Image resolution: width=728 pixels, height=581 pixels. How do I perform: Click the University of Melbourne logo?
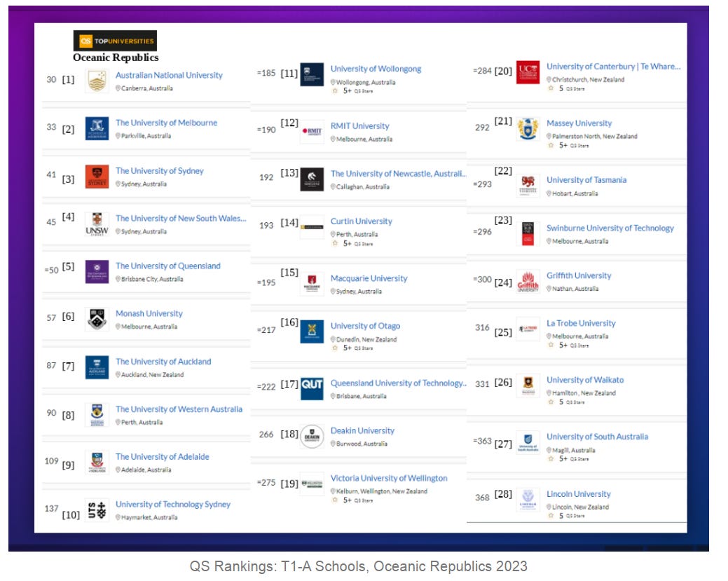coord(98,130)
